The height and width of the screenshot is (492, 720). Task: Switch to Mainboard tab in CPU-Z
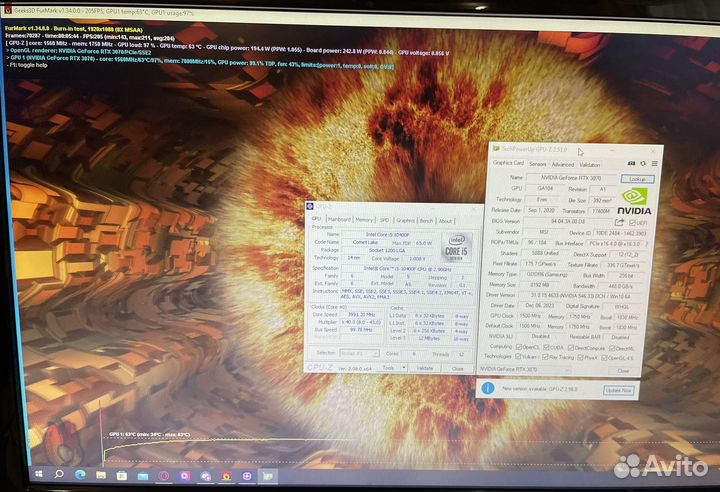point(339,220)
